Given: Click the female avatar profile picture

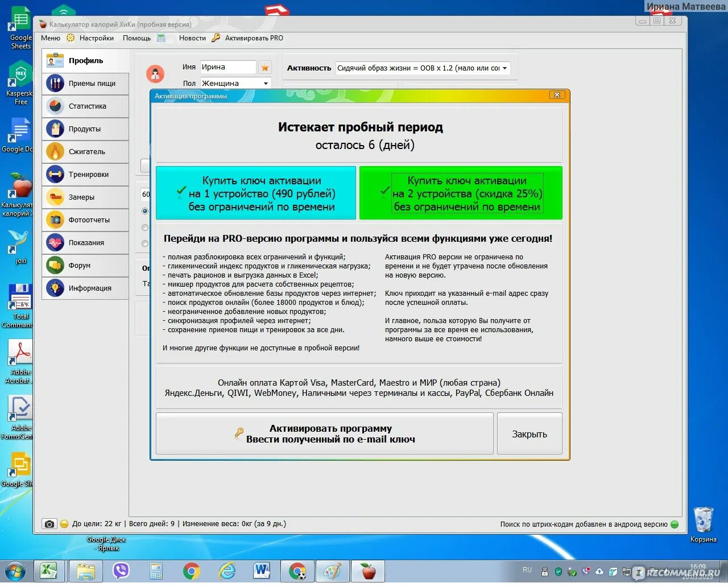Looking at the screenshot, I should [x=155, y=73].
